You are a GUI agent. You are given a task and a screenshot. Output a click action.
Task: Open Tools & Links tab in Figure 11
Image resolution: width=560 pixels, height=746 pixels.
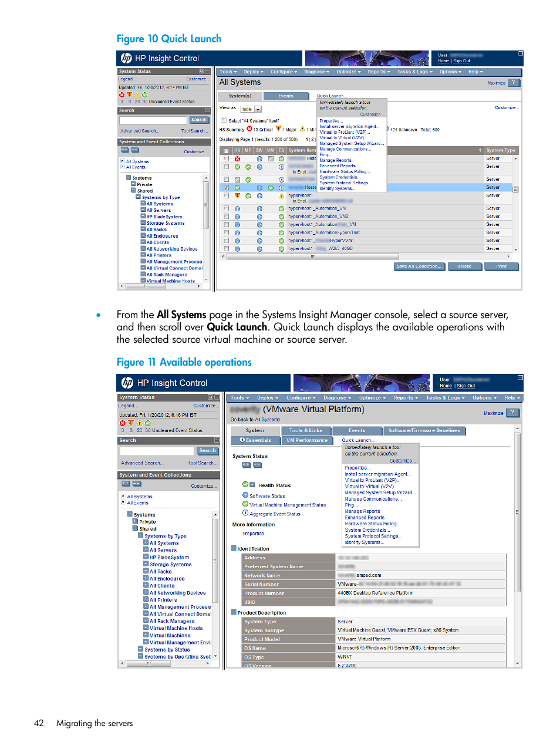click(x=305, y=430)
